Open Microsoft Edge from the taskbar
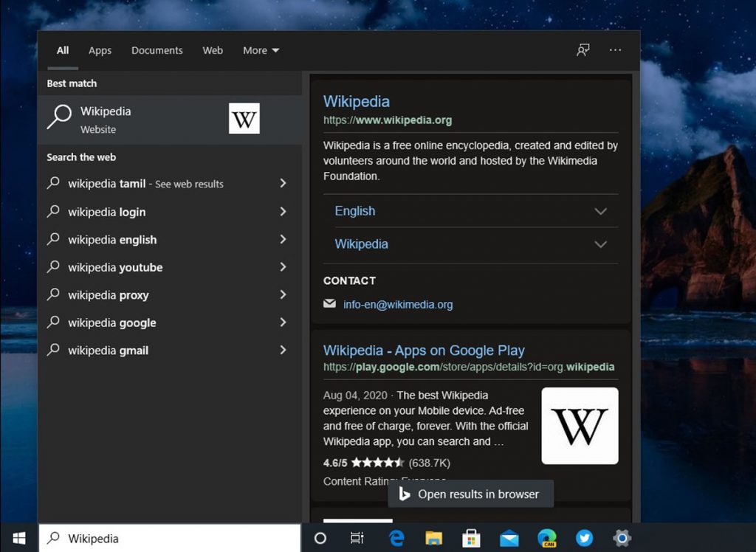Image resolution: width=756 pixels, height=552 pixels. 396,538
